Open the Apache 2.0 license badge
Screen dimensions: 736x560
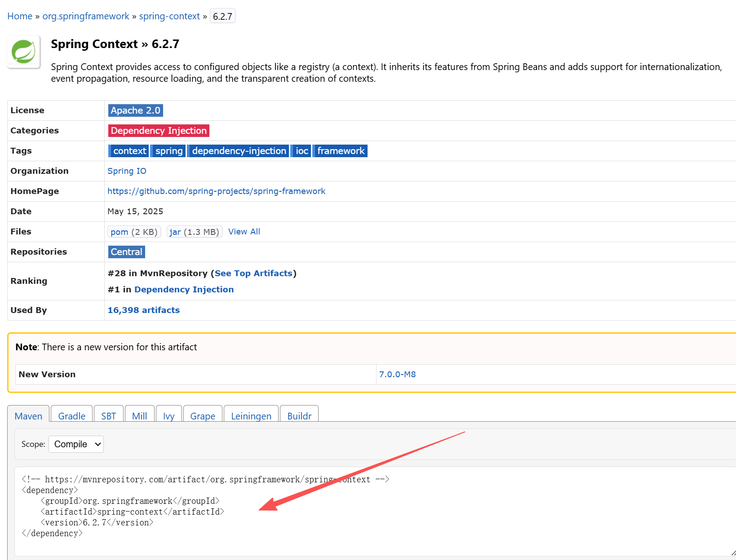pyautogui.click(x=135, y=110)
